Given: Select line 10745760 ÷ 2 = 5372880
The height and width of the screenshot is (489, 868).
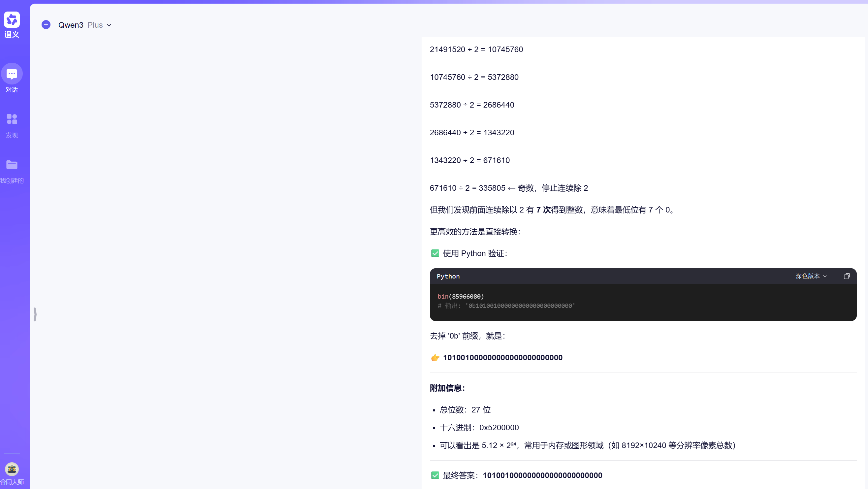Looking at the screenshot, I should [474, 77].
